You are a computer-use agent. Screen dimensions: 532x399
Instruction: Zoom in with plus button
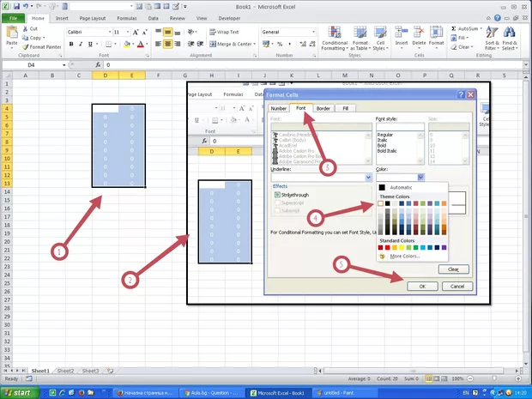click(x=518, y=378)
